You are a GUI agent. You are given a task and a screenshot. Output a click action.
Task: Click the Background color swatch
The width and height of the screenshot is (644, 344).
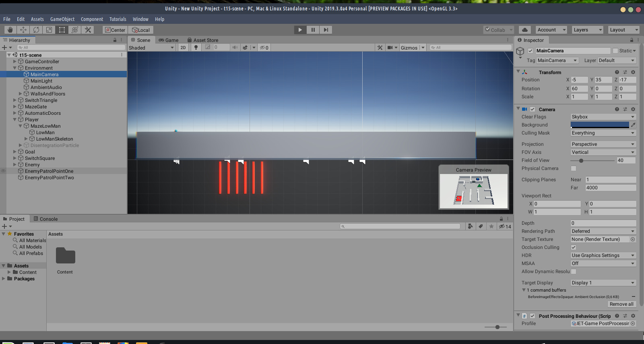pos(600,125)
